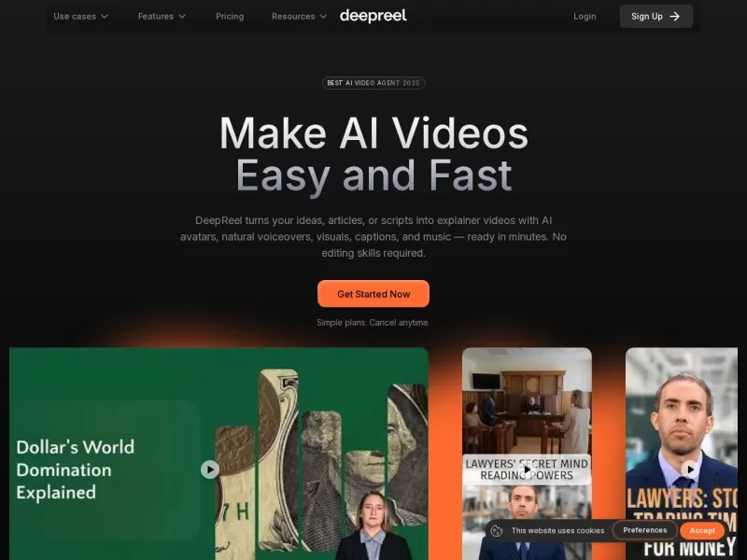Play the Dollar's World Domination video
Viewport: 747px width, 560px height.
pos(209,469)
